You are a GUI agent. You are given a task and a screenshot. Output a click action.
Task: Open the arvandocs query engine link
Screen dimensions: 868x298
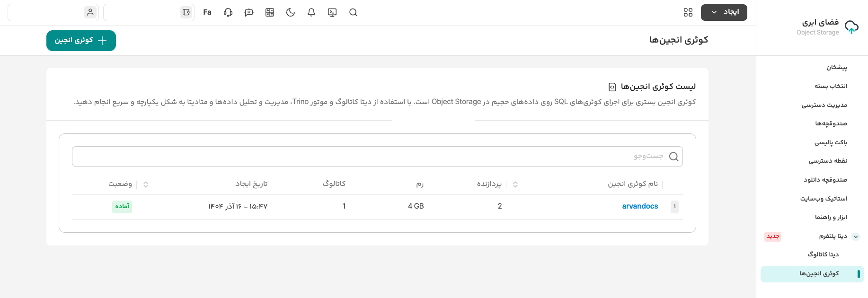tap(640, 206)
